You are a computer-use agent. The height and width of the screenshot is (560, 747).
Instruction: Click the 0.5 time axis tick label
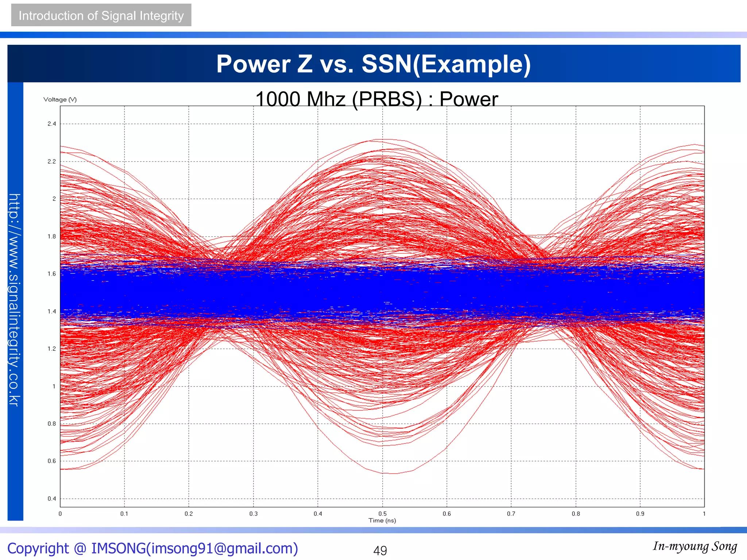382,514
